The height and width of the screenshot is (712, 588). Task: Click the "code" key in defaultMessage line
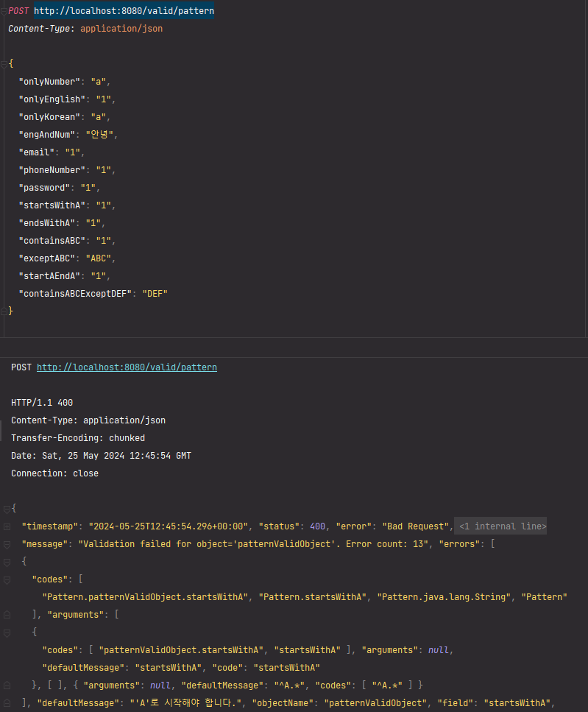tap(227, 668)
